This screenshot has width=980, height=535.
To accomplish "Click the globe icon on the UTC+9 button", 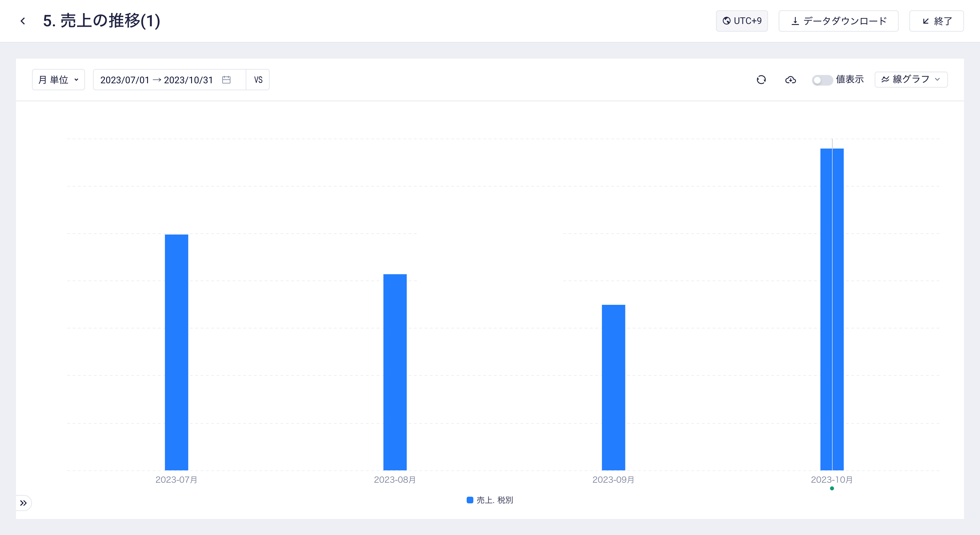I will coord(726,21).
